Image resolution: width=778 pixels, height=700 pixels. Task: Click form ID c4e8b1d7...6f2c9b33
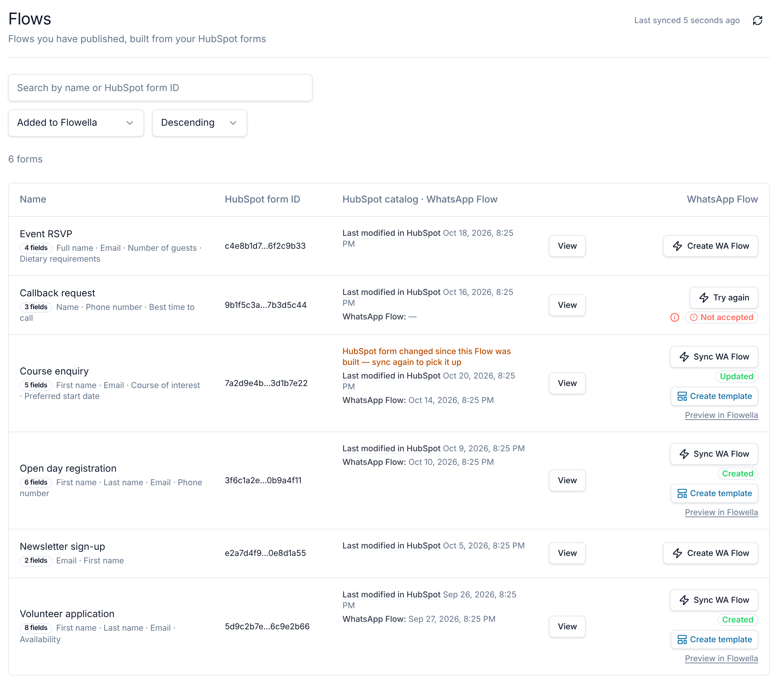point(265,246)
